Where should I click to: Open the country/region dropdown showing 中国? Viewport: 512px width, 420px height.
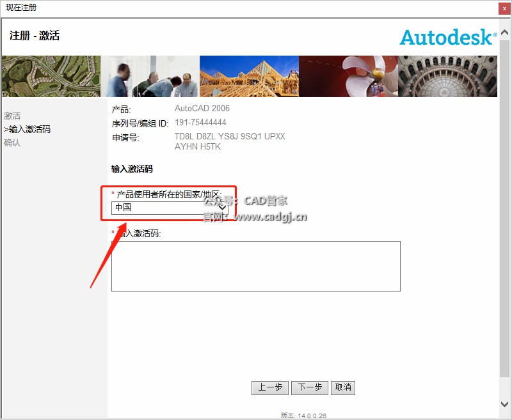coord(170,208)
